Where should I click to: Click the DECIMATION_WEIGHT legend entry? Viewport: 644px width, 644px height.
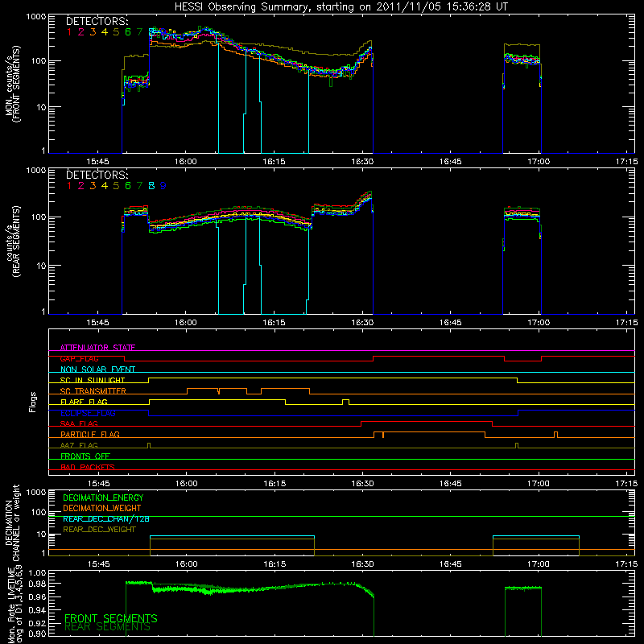click(x=102, y=508)
